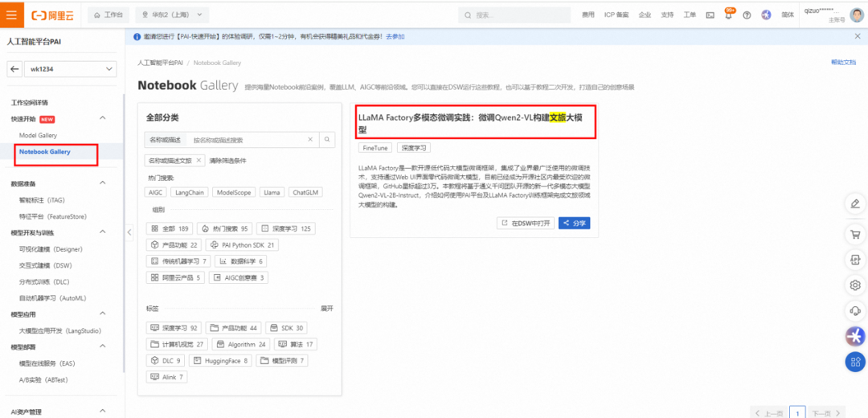Image resolution: width=868 pixels, height=418 pixels.
Task: Open the Cloud Shell terminal icon
Action: pyautogui.click(x=710, y=15)
